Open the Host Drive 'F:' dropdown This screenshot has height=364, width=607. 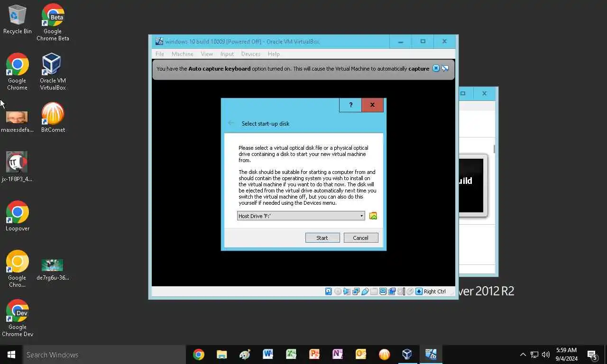pyautogui.click(x=301, y=216)
